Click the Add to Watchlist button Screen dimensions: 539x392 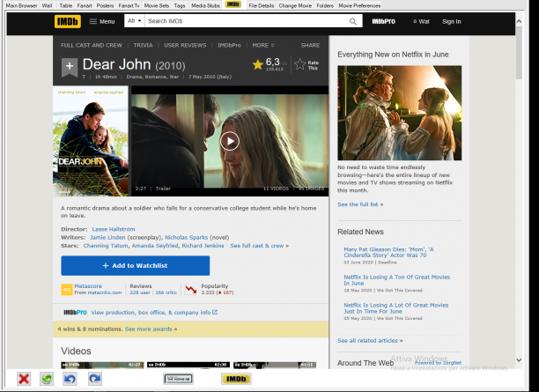[136, 265]
